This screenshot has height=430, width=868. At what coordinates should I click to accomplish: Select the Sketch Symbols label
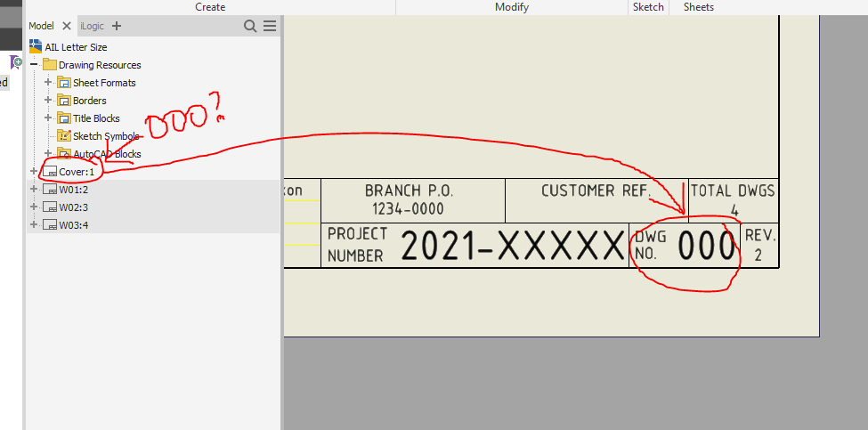106,135
